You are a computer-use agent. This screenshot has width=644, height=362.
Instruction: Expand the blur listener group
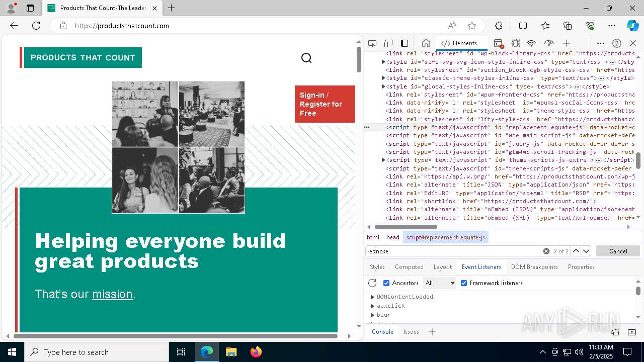click(372, 315)
